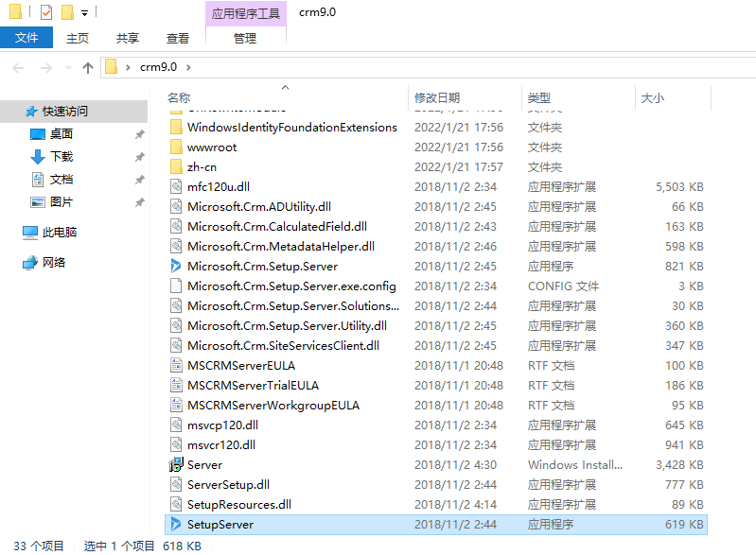
Task: Switch to the 共享 ribbon tab
Action: pos(128,38)
